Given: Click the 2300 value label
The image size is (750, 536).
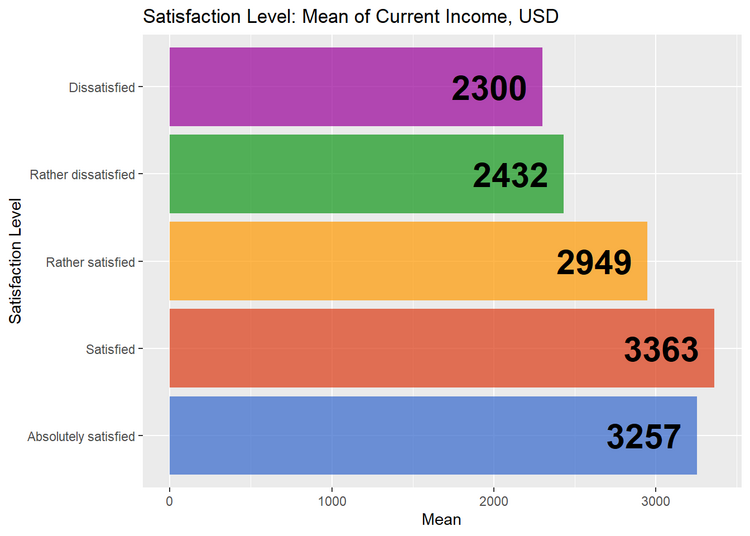Looking at the screenshot, I should click(489, 89).
